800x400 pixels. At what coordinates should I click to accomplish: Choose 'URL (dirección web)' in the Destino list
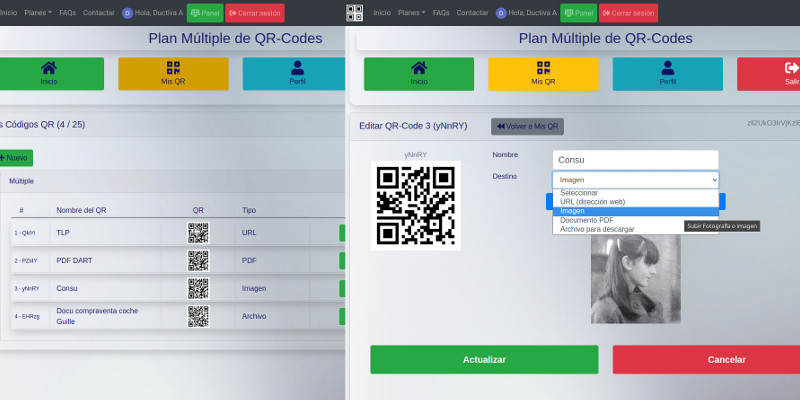pos(636,202)
